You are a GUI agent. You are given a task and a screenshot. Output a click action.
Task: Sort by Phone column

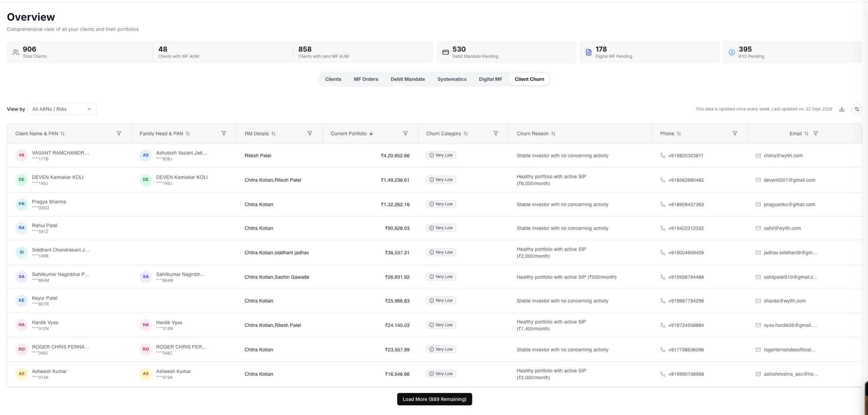click(679, 134)
